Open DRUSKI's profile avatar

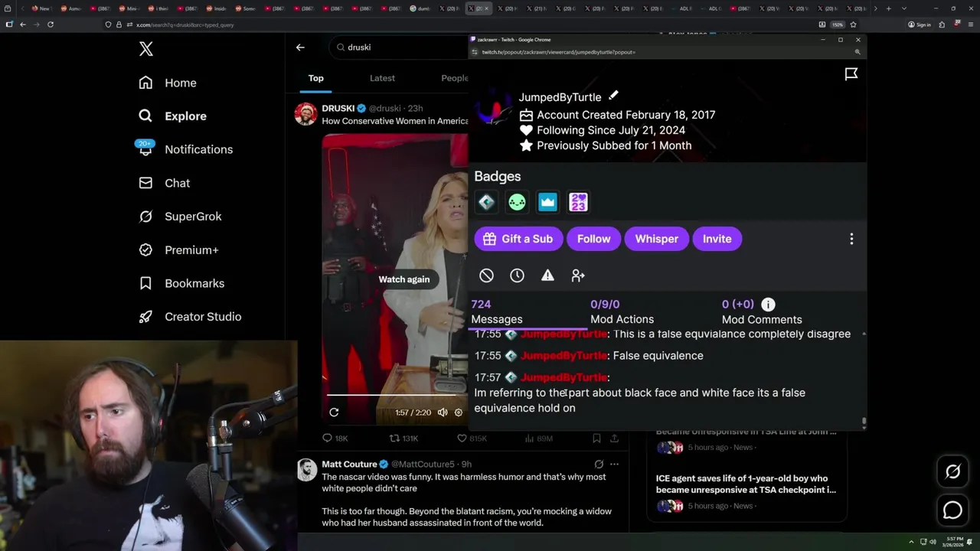tap(305, 114)
